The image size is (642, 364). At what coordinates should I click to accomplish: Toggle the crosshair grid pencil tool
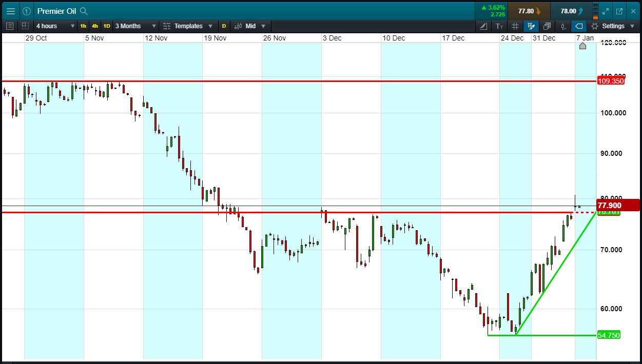pos(531,26)
